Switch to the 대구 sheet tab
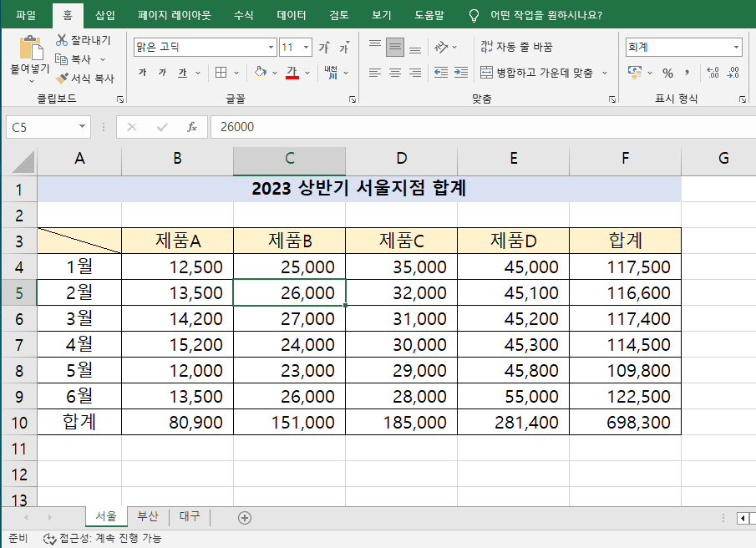 coord(190,516)
